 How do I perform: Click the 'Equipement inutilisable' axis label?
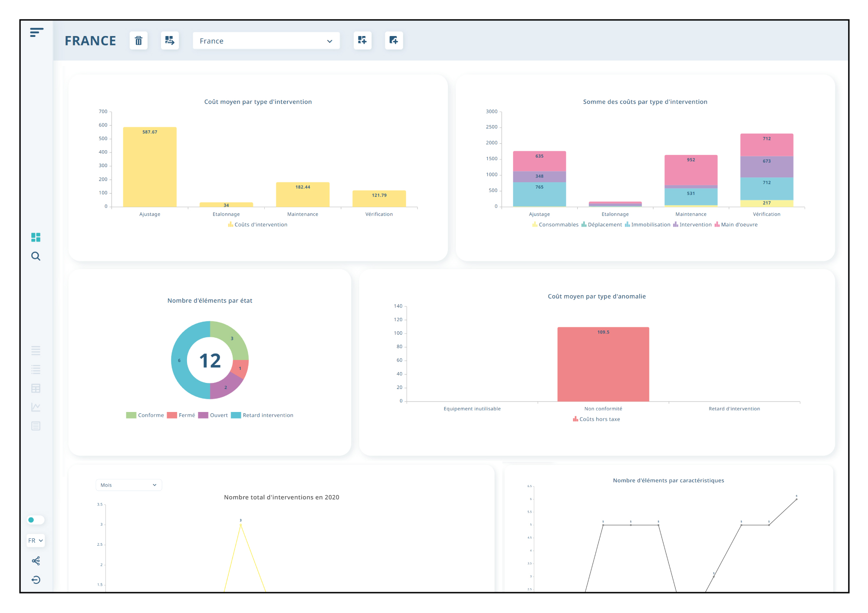click(472, 409)
